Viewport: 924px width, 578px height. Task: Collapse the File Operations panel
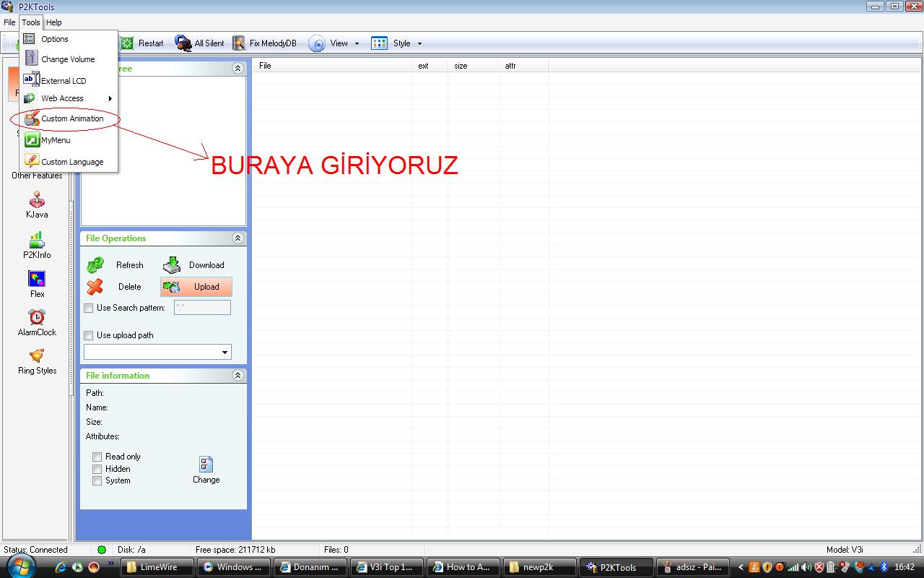pyautogui.click(x=237, y=238)
